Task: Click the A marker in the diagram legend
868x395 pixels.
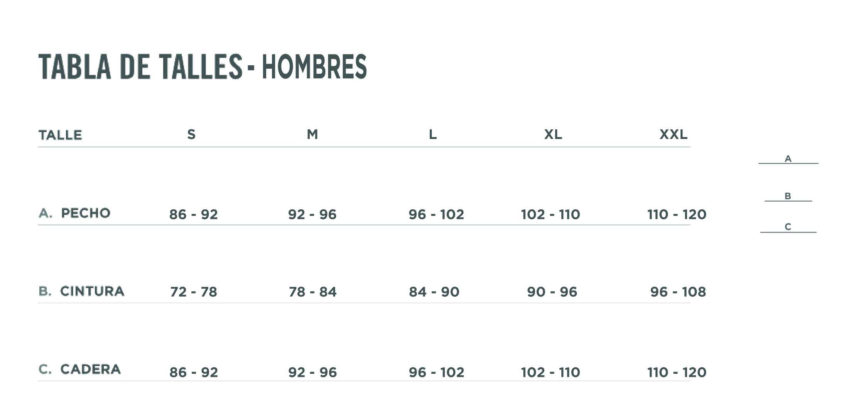Action: (788, 159)
